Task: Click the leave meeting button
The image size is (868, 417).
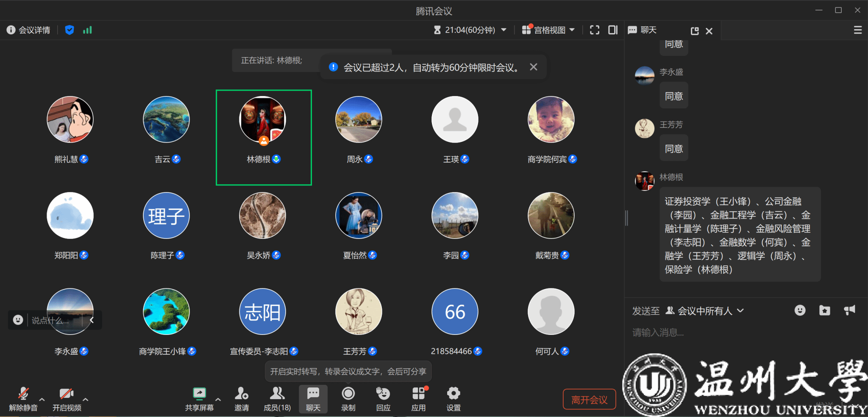Action: [x=589, y=400]
